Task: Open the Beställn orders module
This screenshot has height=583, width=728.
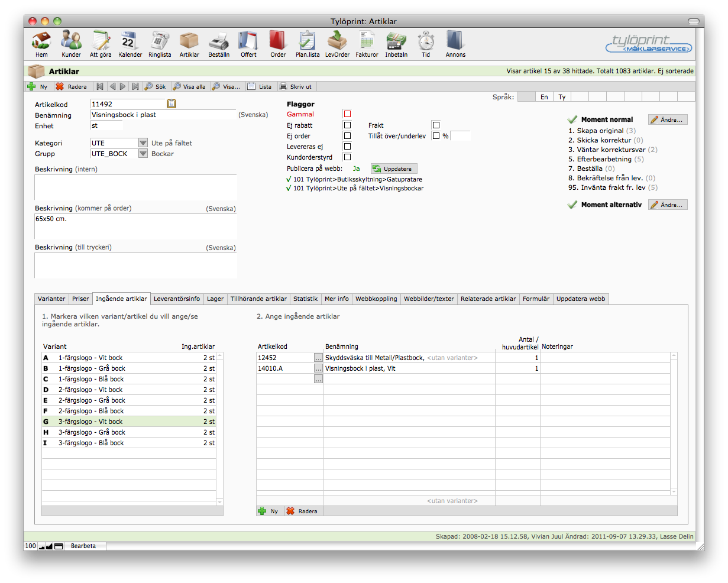Action: (x=219, y=44)
